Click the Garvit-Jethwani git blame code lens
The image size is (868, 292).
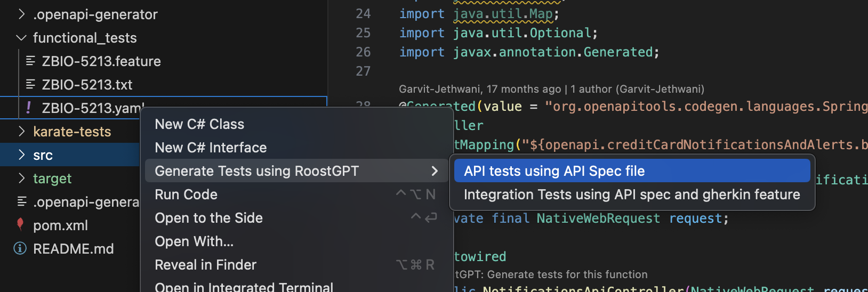pyautogui.click(x=551, y=89)
